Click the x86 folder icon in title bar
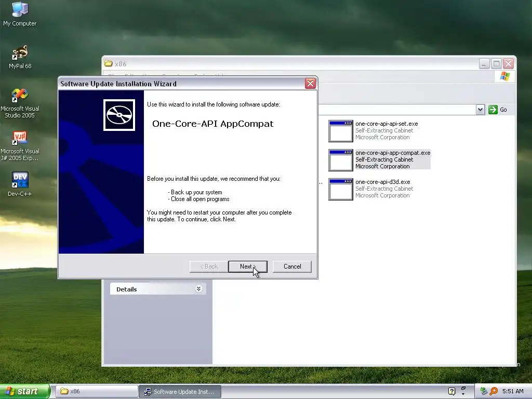The width and height of the screenshot is (532, 399). click(109, 63)
